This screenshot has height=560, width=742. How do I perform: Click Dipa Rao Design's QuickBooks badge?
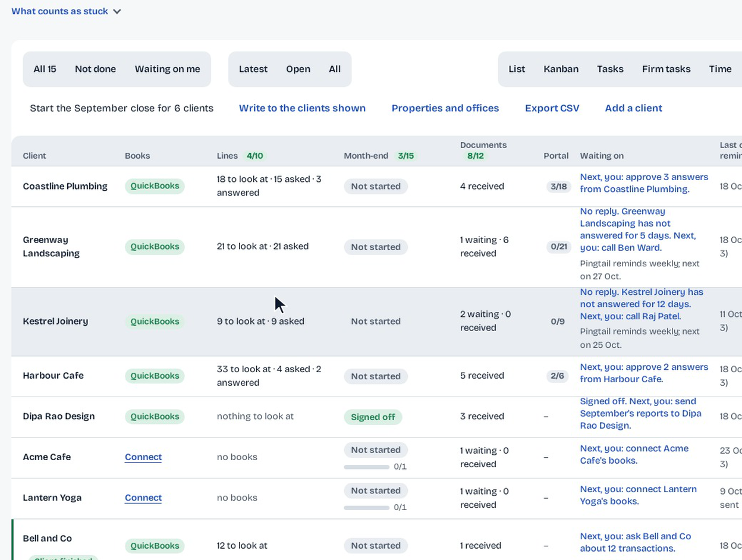155,417
